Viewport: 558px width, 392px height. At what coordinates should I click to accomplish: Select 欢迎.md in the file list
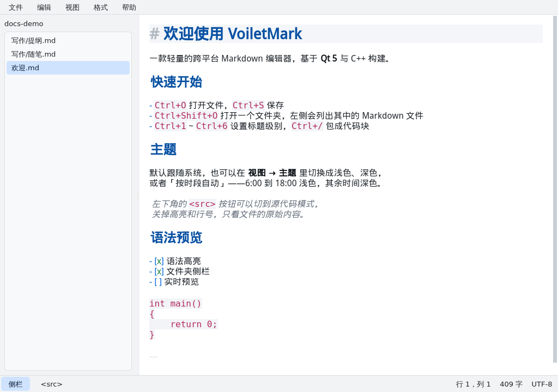click(x=68, y=68)
